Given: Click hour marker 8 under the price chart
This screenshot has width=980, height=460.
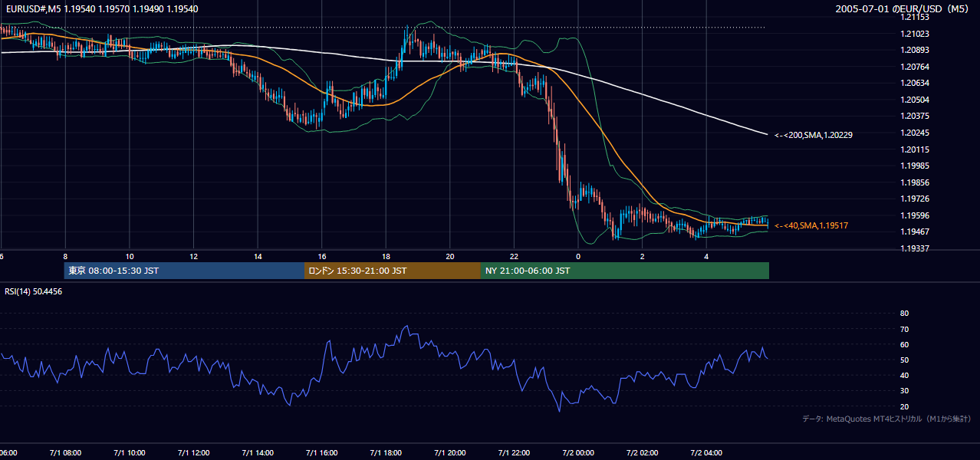Looking at the screenshot, I should 65,256.
